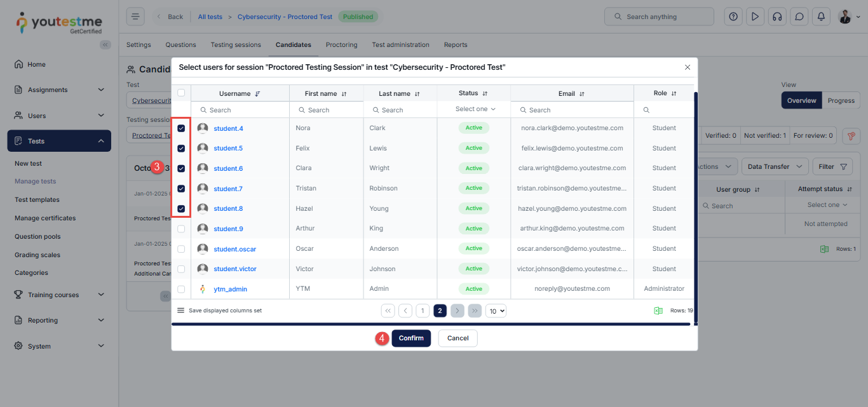Open the chat messages icon

tap(799, 17)
